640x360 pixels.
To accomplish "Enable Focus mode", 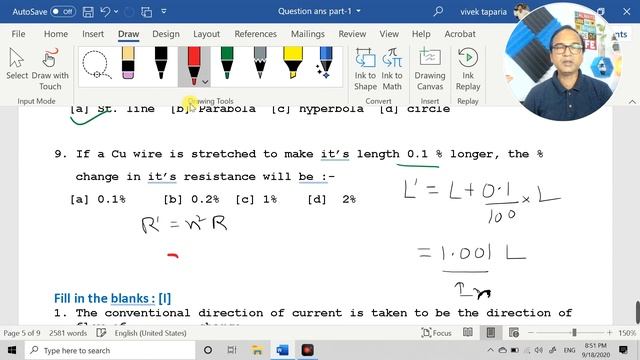I will click(436, 333).
